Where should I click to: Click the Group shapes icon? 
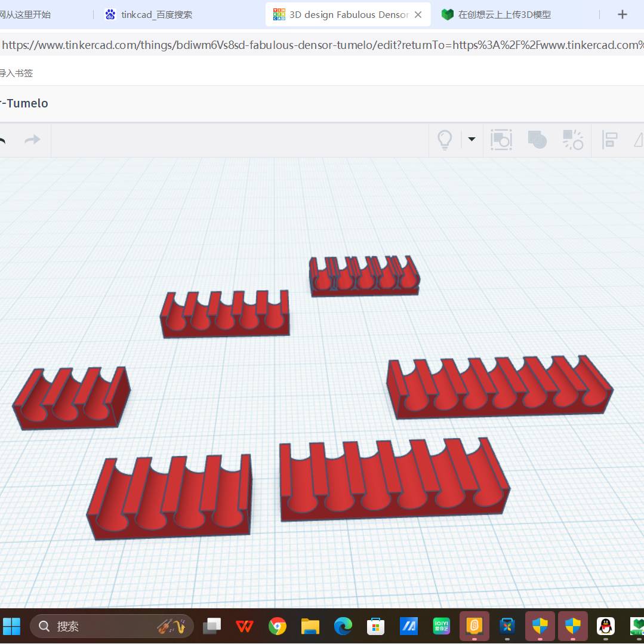pyautogui.click(x=537, y=140)
